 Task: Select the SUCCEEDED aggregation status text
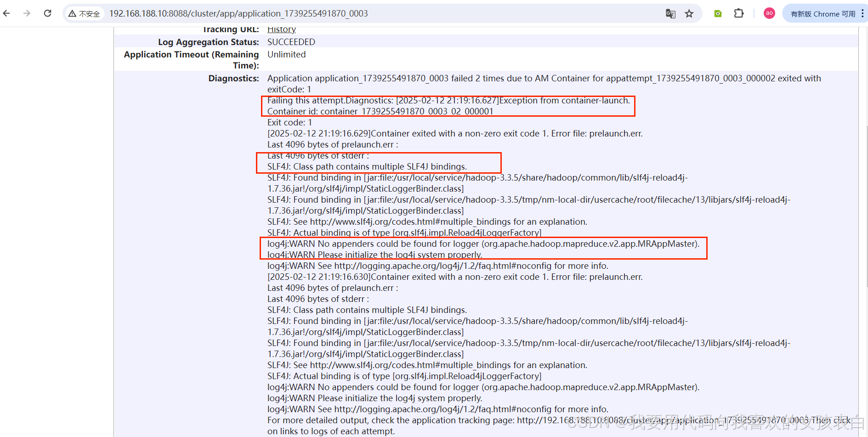coord(291,42)
